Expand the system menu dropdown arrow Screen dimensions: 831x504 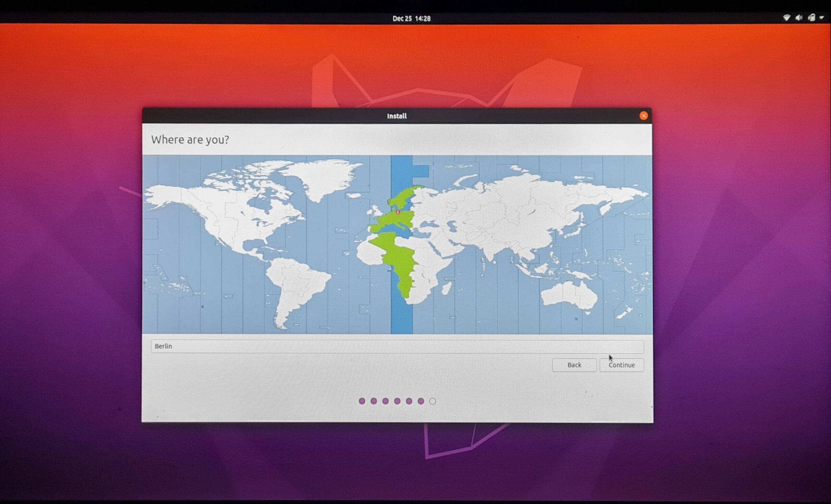(822, 18)
